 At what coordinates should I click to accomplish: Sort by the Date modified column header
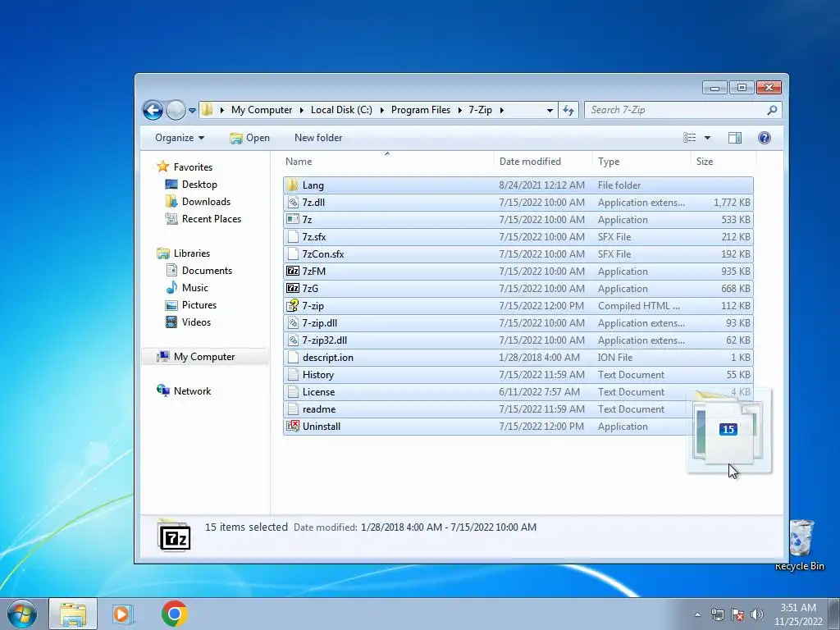(x=543, y=162)
